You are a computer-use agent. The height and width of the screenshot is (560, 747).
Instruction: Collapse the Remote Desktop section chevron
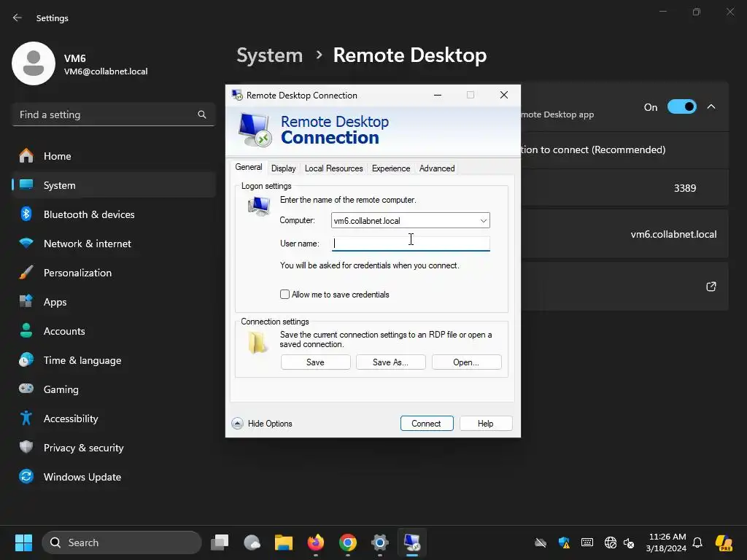pos(711,106)
